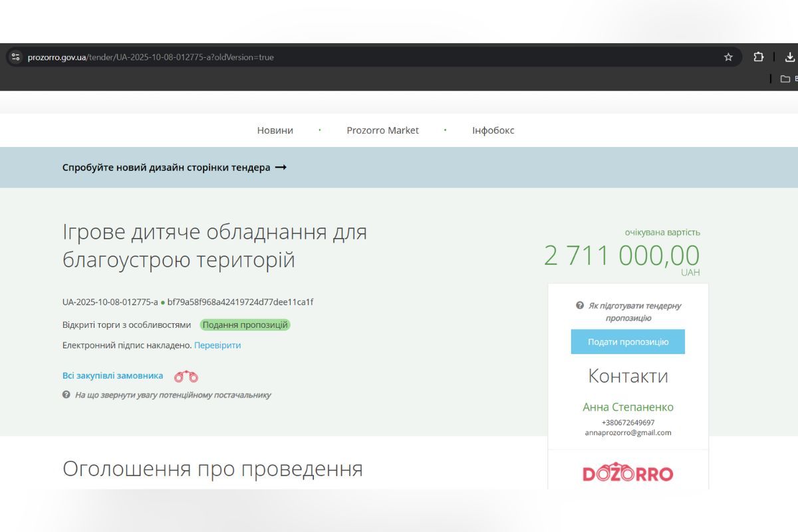This screenshot has height=532, width=798.
Task: Open the browser downloads icon
Action: coord(789,57)
